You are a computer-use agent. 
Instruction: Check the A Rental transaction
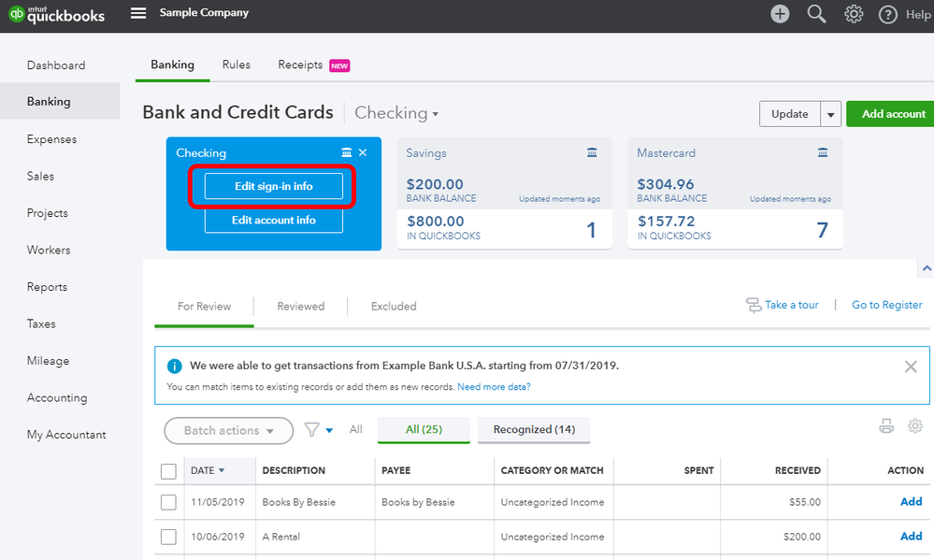coord(168,537)
